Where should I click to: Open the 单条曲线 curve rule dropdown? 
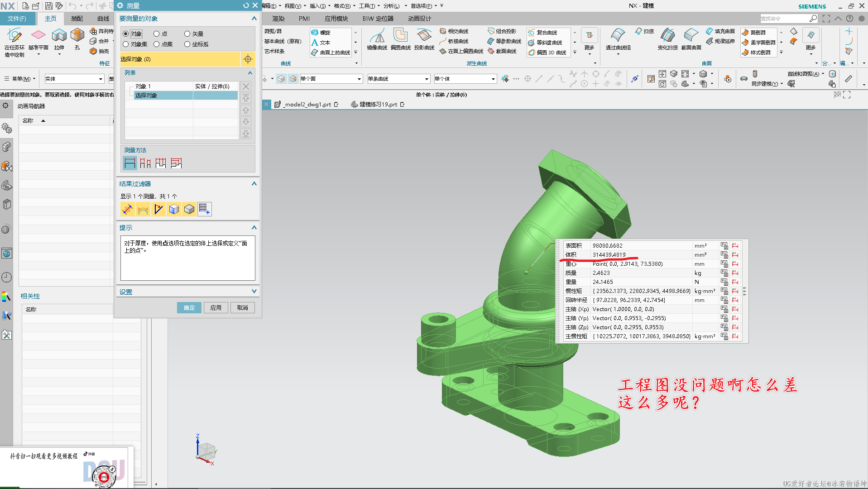(398, 79)
